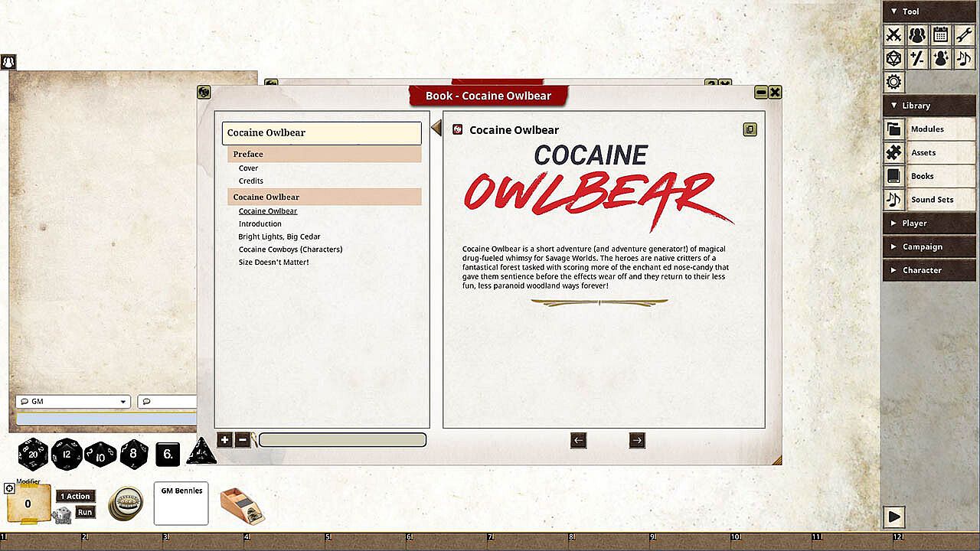Viewport: 980px width, 551px height.
Task: Click the second chat mode field
Action: 167,402
